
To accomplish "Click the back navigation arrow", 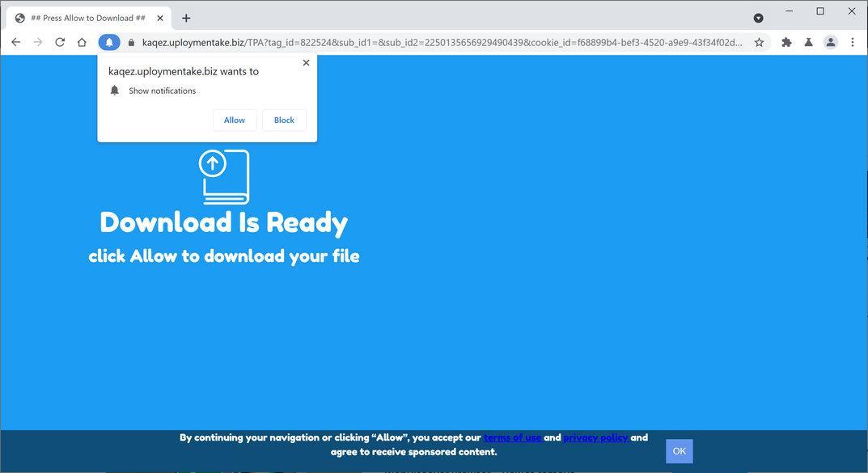I will tap(15, 42).
